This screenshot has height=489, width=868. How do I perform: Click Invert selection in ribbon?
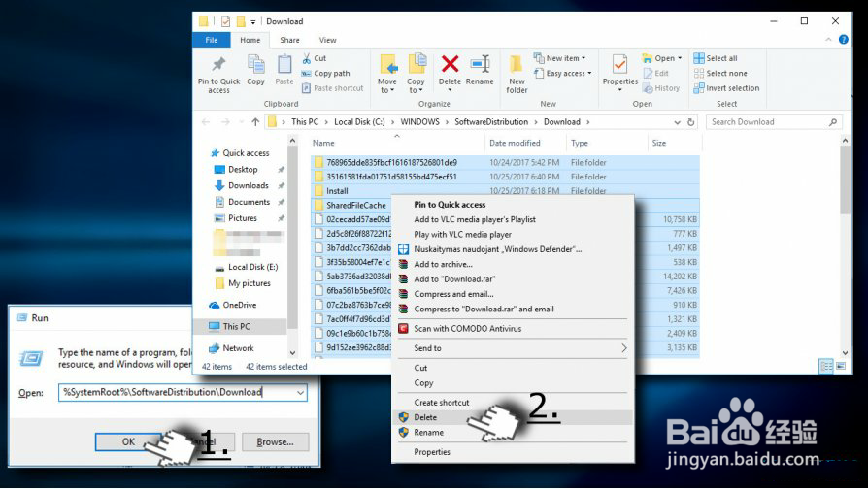coord(726,88)
